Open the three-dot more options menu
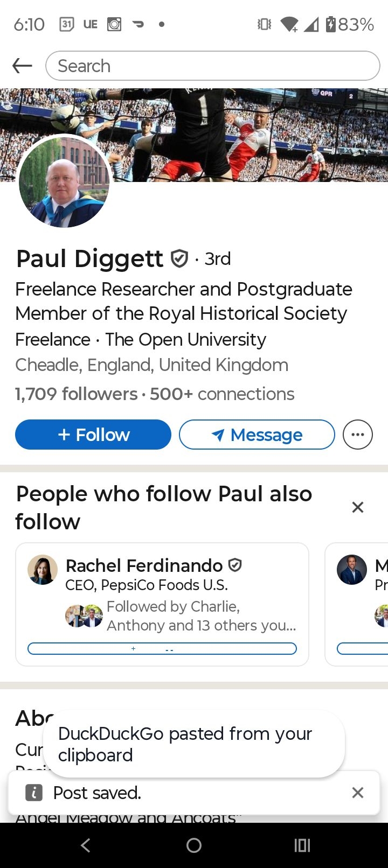388x868 pixels. (x=358, y=435)
